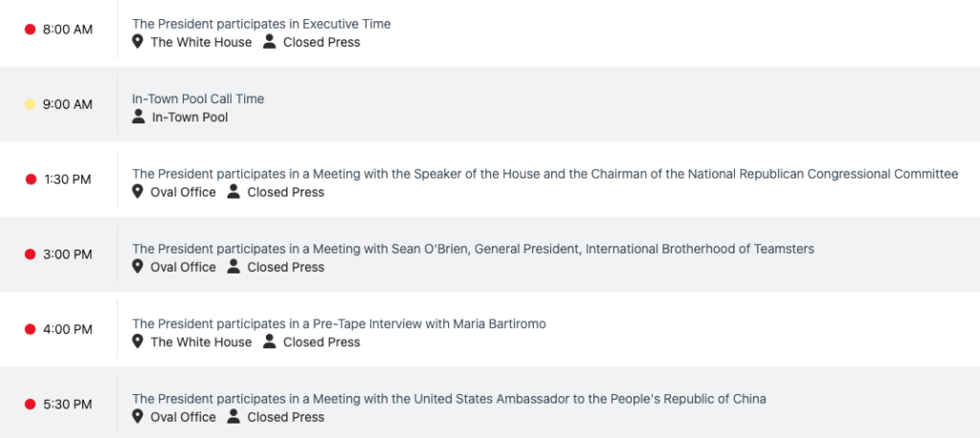
Task: Click the Oval Office label at 5:30 PM
Action: point(183,417)
